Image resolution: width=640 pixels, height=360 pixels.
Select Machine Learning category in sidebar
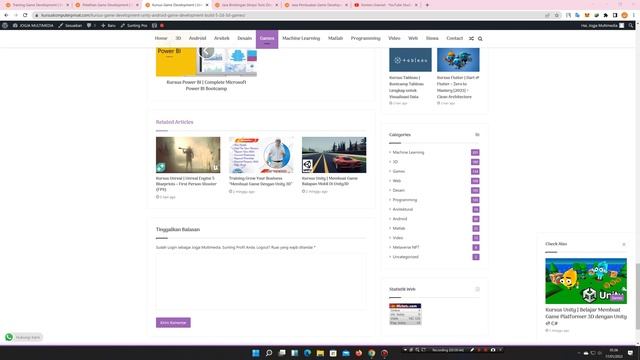(x=408, y=152)
